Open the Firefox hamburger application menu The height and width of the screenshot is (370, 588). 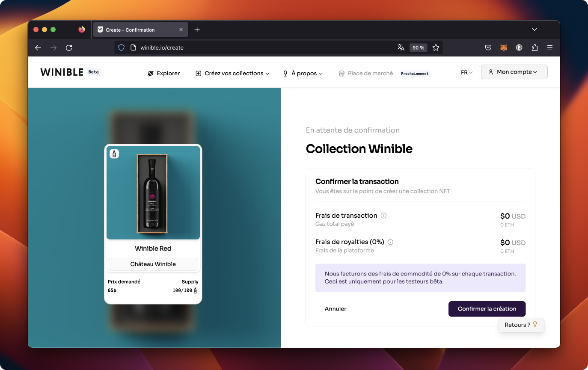pos(550,48)
